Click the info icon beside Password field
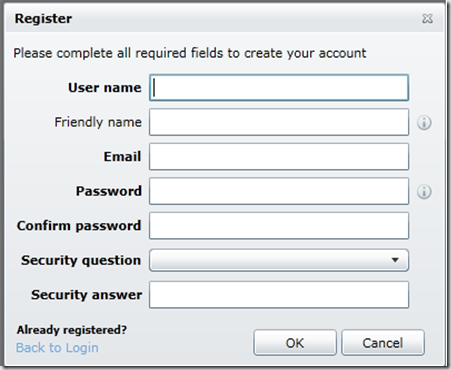 point(424,192)
